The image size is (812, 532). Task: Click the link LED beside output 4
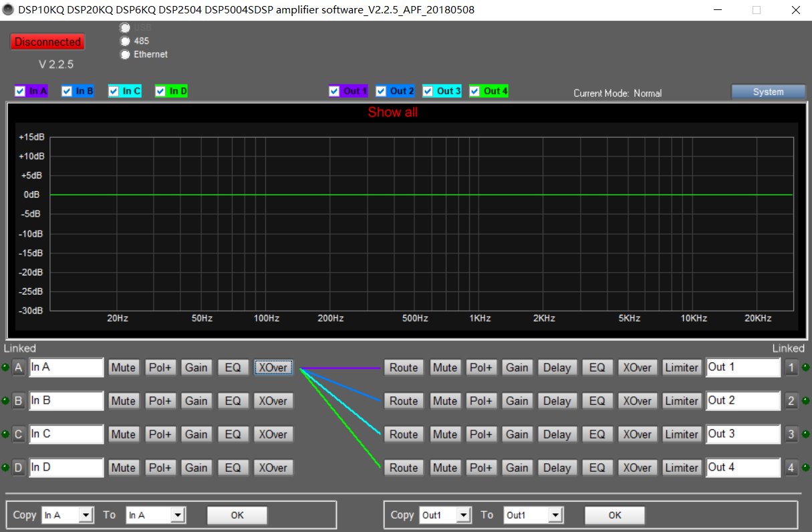805,468
